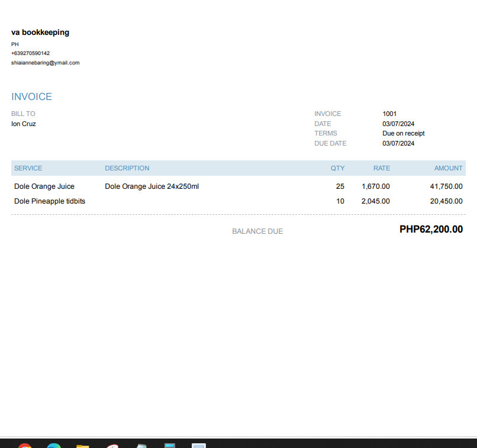Open Microsoft Edge from the taskbar
Screen dimensions: 477x448
click(54, 446)
